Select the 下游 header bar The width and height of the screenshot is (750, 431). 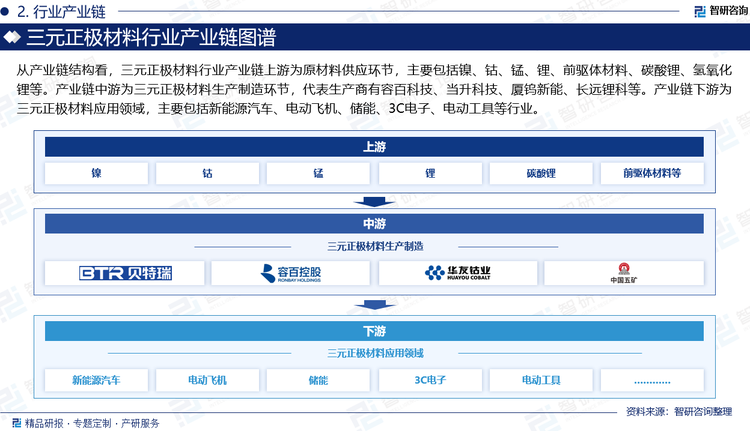374,331
